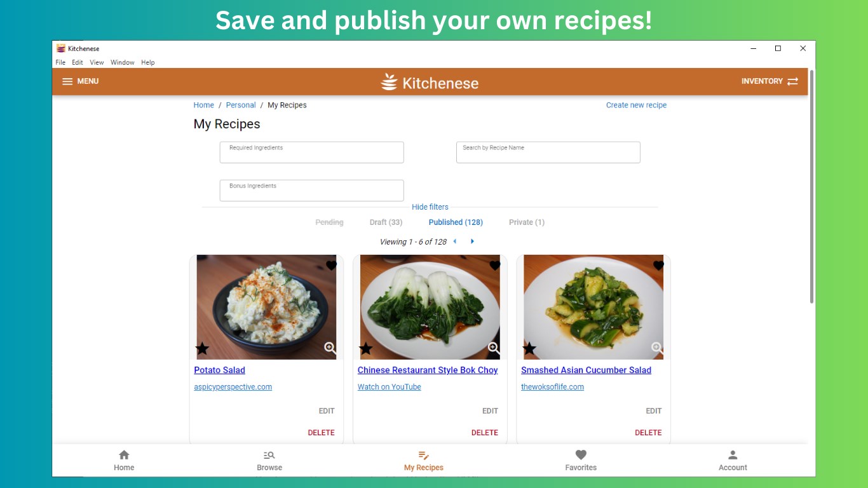Image resolution: width=868 pixels, height=488 pixels.
Task: Go to next page of recipes arrow
Action: coord(472,241)
